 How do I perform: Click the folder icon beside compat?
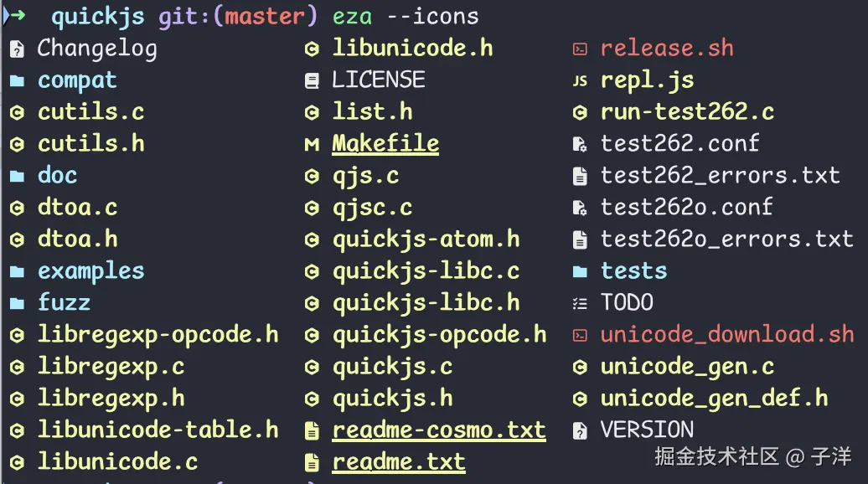click(x=17, y=81)
